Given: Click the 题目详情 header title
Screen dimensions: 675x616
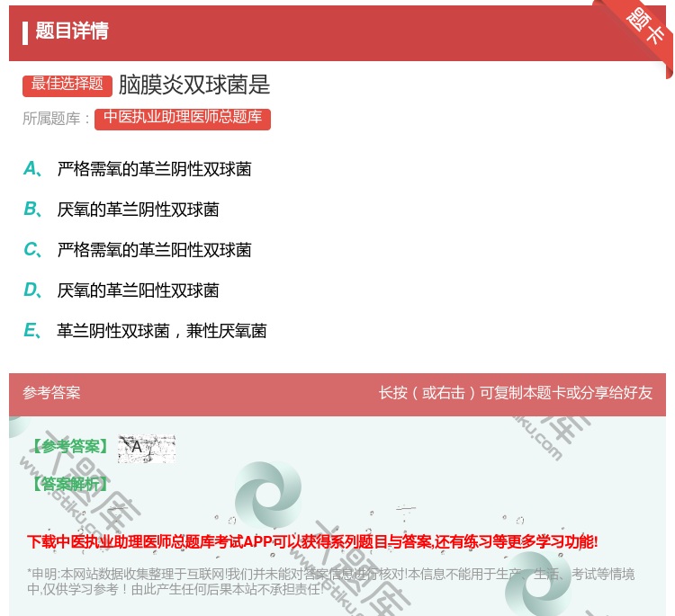Looking at the screenshot, I should click(x=72, y=31).
